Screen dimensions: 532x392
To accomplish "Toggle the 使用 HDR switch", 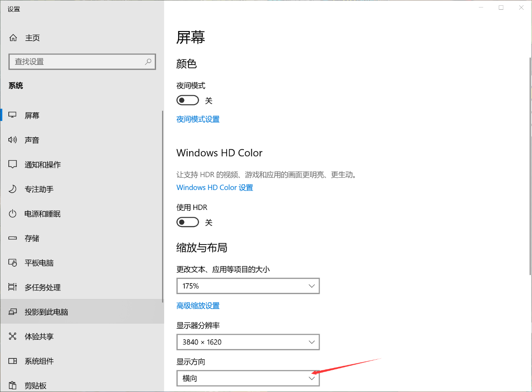I will (x=188, y=222).
